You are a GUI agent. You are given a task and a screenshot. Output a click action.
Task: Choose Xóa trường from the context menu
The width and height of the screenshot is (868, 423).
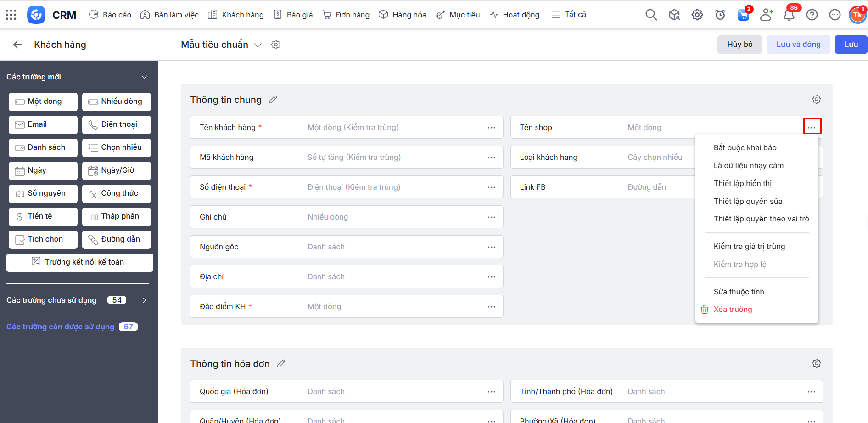click(733, 309)
